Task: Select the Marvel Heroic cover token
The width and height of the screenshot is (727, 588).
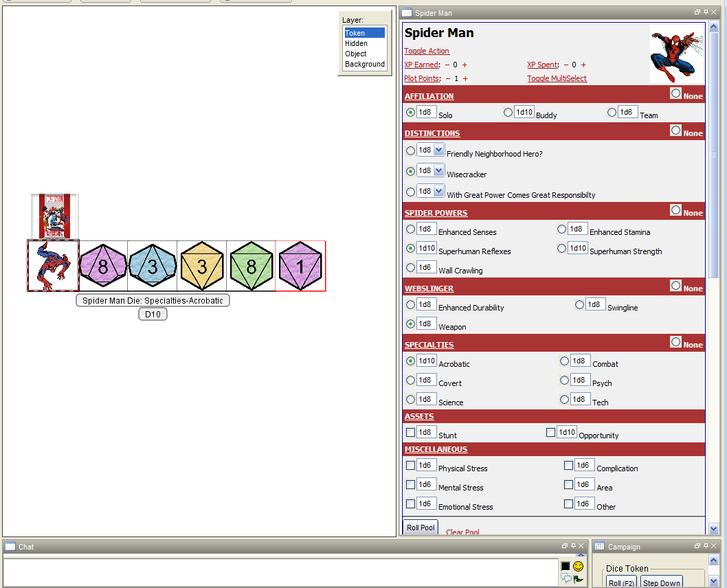Action: click(55, 216)
